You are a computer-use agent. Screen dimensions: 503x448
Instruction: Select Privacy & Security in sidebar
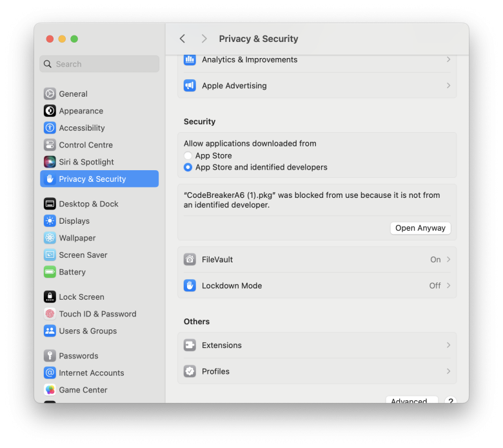99,179
